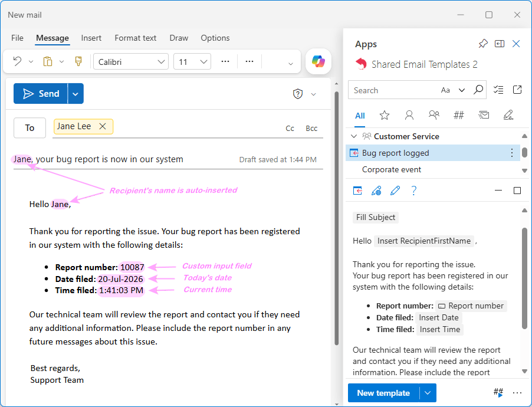This screenshot has height=407, width=532.
Task: Remove Jane Lee from recipients
Action: pyautogui.click(x=103, y=126)
